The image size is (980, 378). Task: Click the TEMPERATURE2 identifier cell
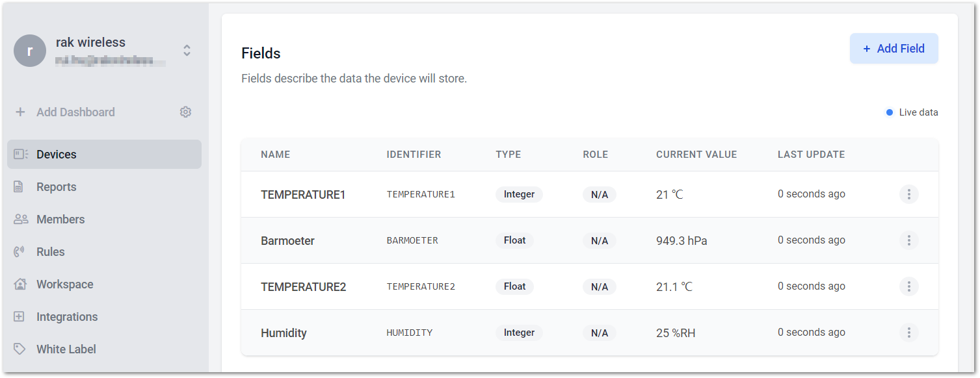421,286
